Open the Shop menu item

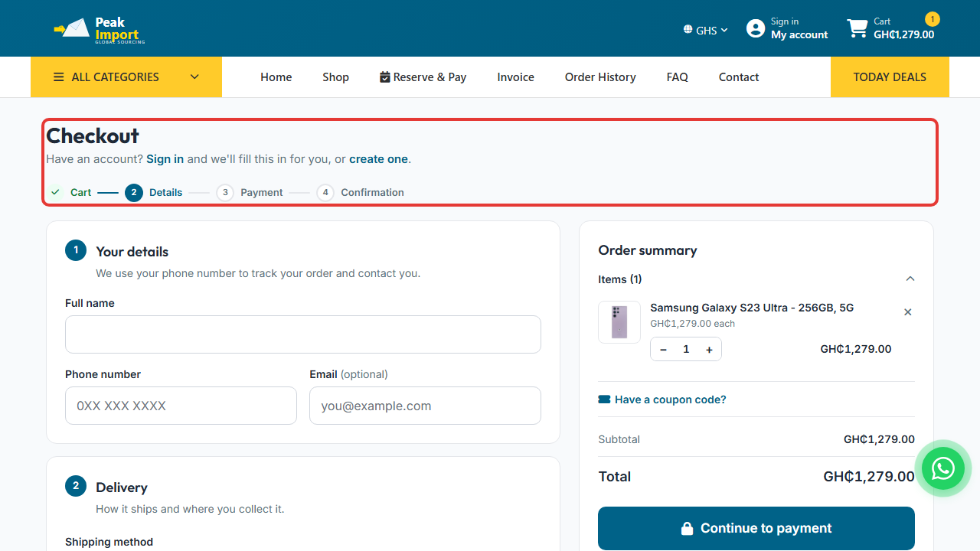pyautogui.click(x=335, y=77)
